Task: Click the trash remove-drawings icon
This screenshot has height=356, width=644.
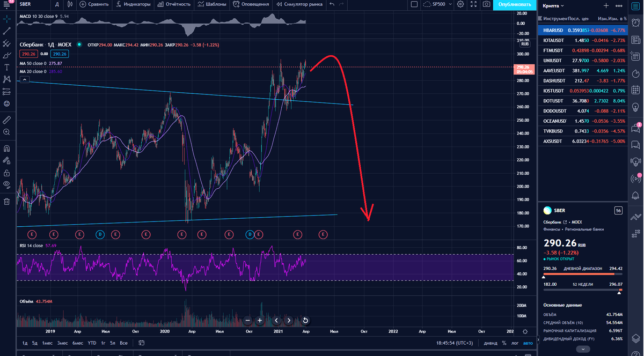Action: coord(6,202)
